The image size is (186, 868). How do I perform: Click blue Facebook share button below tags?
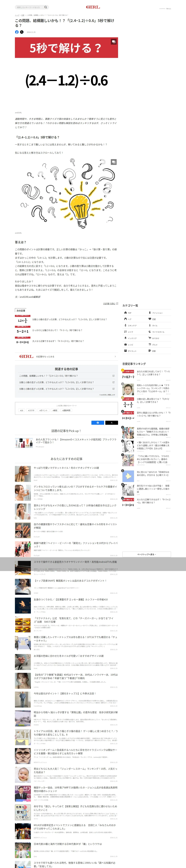pyautogui.click(x=98, y=423)
